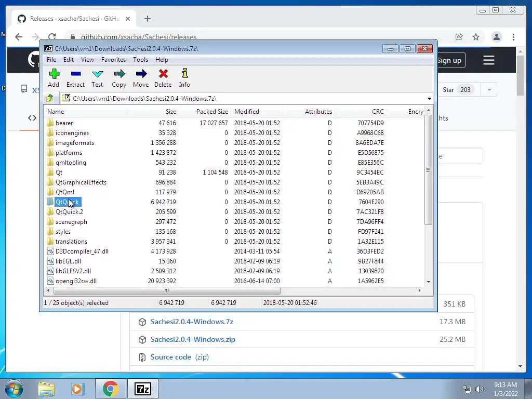
Task: Select the QtQuick.2 folder
Action: point(69,212)
